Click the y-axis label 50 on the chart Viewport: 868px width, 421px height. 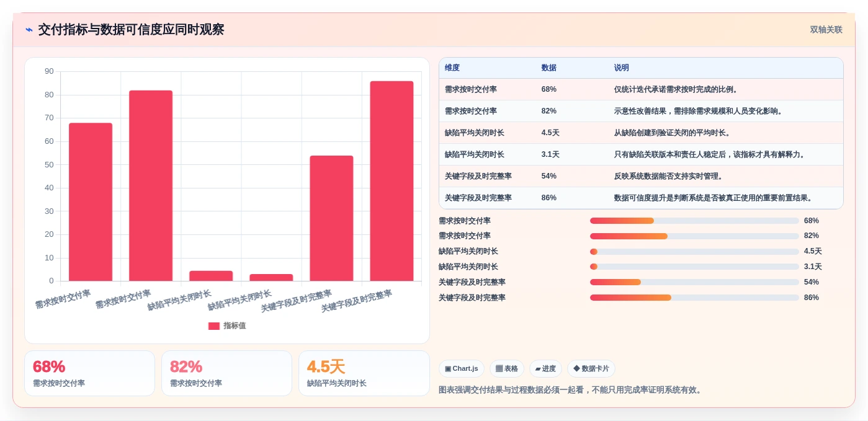(49, 165)
